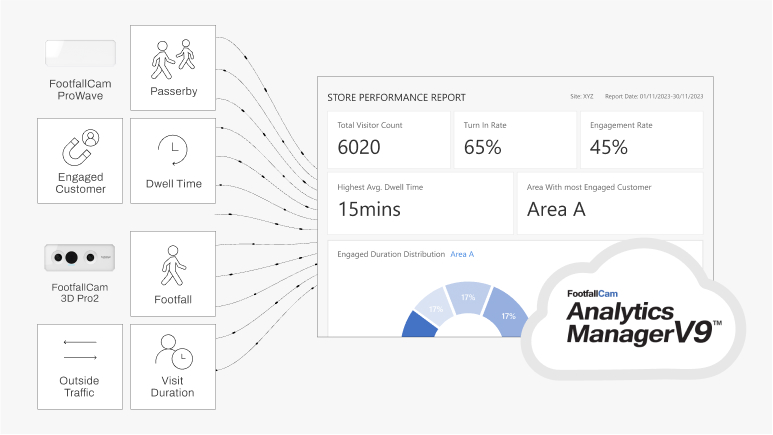Viewport: 773px width, 435px height.
Task: Select the FootfallCam 3D Pro2 device image
Action: coord(80,257)
